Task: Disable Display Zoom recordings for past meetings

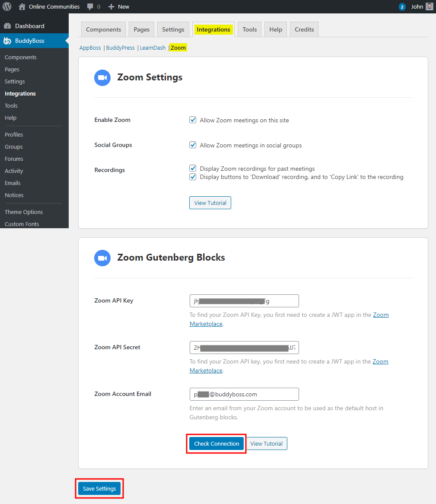Action: point(193,169)
